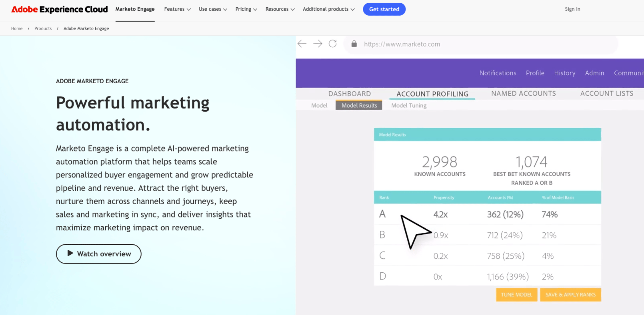
Task: Switch to Named Accounts tab
Action: (523, 93)
